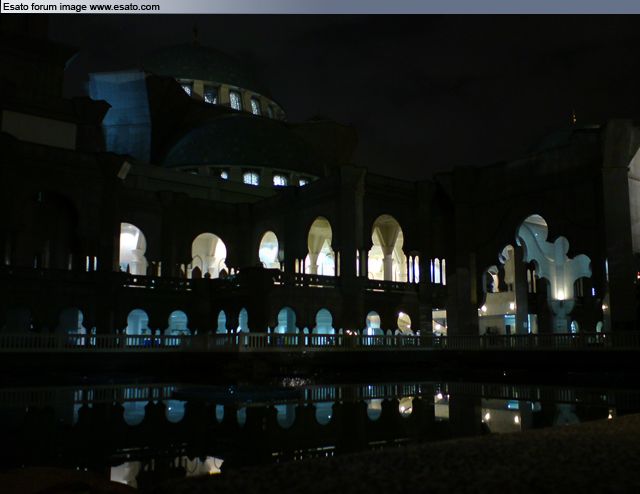Click the night mosque photograph
640x494 pixels.
(x=320, y=254)
